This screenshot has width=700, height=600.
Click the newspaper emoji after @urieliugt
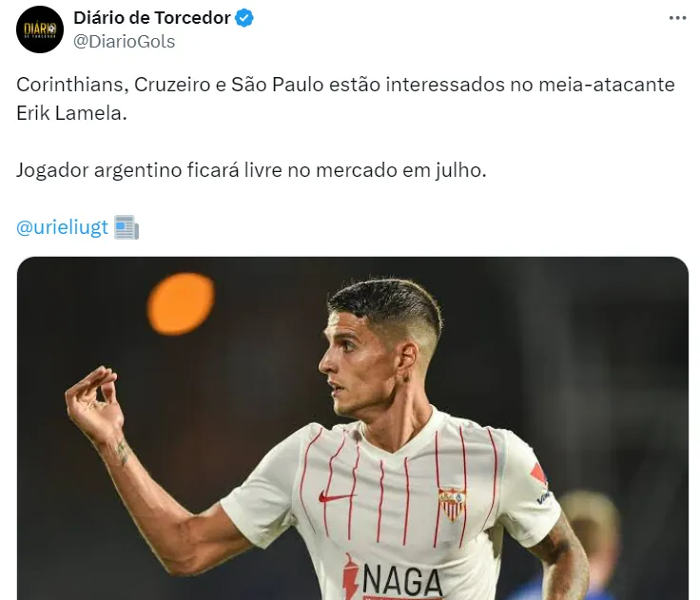coord(126,227)
